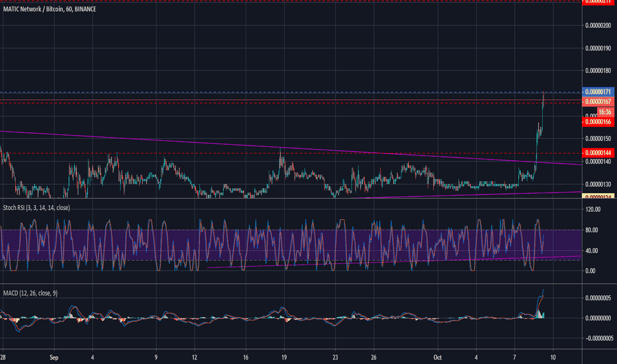617x364 pixels.
Task: Click 0.00000180 on the price axis
Action: pos(598,71)
